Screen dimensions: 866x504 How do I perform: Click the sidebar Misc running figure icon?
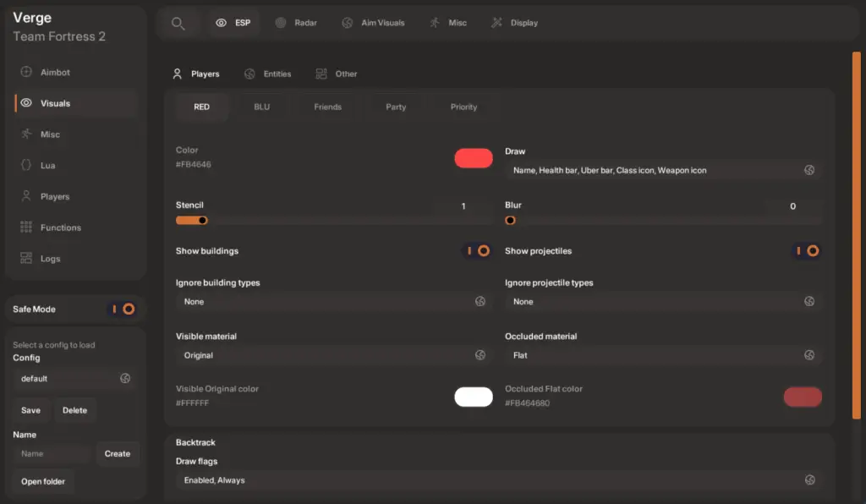click(26, 134)
